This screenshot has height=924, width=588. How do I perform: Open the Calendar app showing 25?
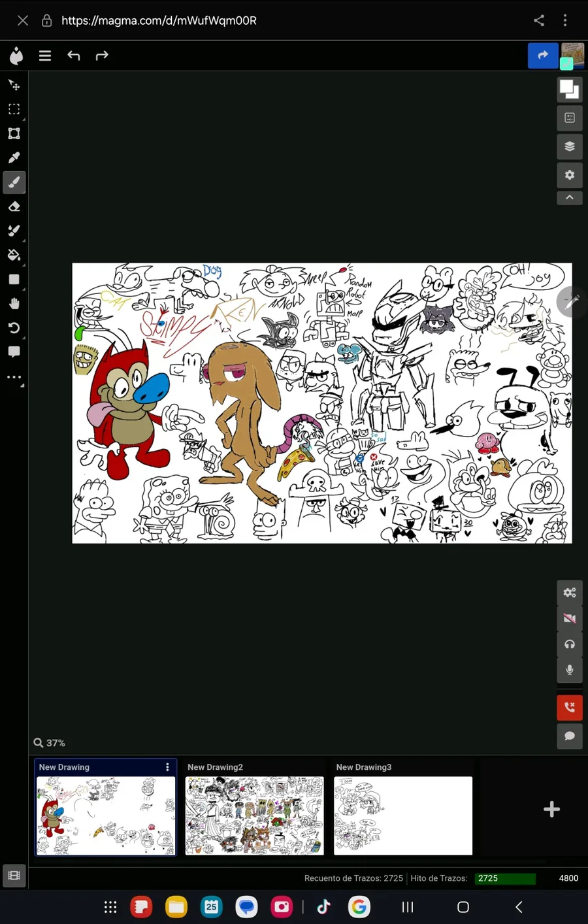click(211, 907)
